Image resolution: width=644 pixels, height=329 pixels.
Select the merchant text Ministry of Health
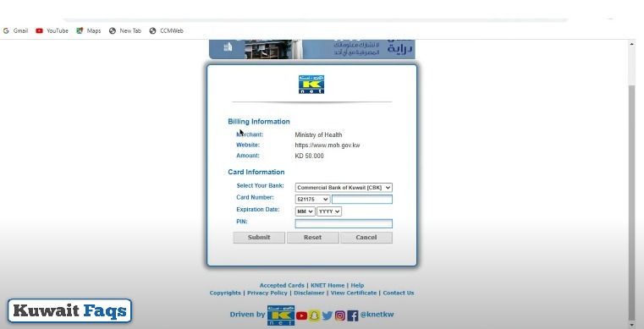point(318,134)
